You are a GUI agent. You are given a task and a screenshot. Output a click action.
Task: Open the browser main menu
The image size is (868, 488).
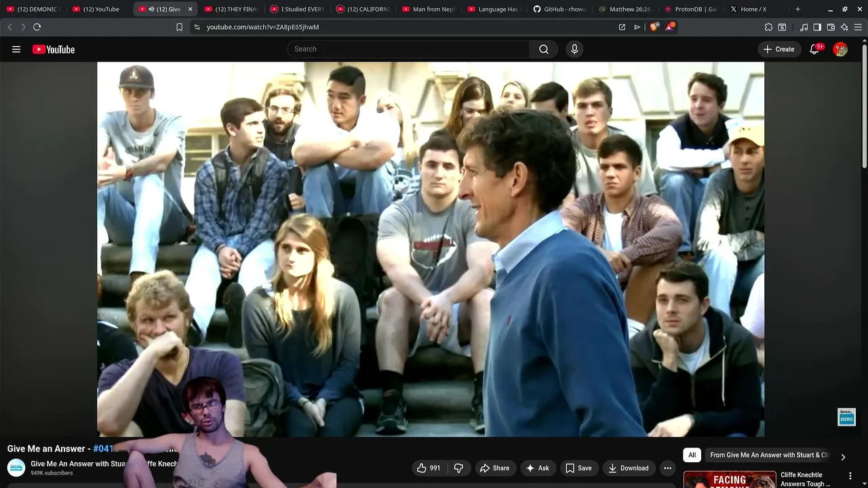pos(858,27)
